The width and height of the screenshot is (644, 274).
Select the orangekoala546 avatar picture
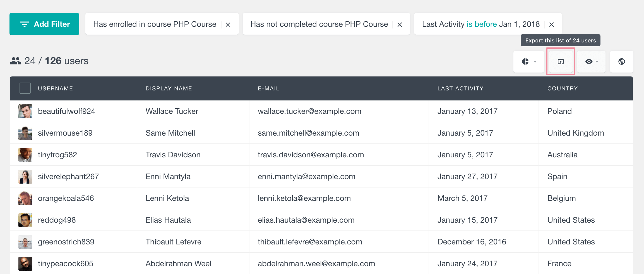coord(25,198)
